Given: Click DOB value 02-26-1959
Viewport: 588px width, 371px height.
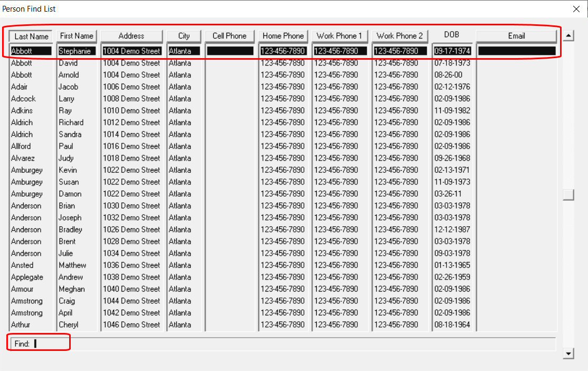Looking at the screenshot, I should click(452, 277).
